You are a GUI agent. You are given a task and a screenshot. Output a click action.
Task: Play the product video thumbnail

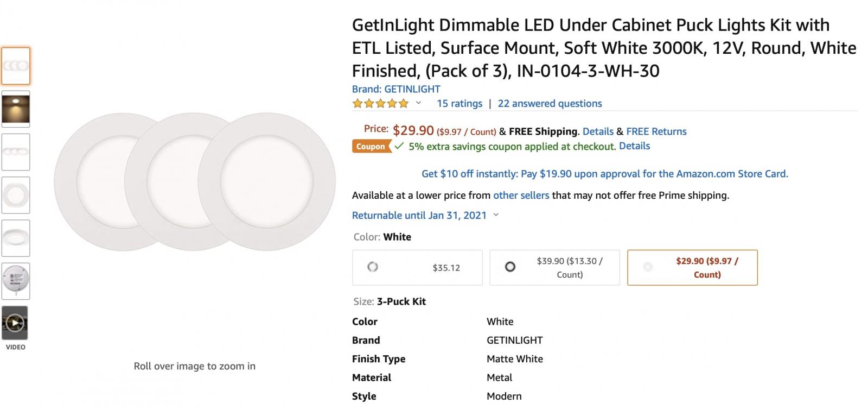[15, 323]
